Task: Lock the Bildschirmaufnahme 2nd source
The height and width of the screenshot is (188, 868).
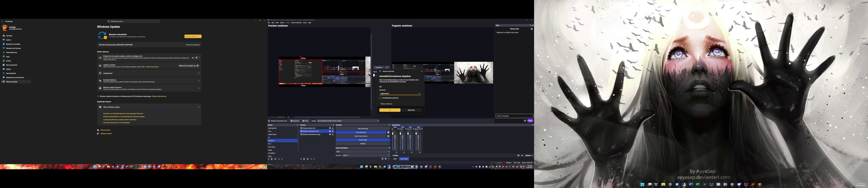Action: [333, 131]
